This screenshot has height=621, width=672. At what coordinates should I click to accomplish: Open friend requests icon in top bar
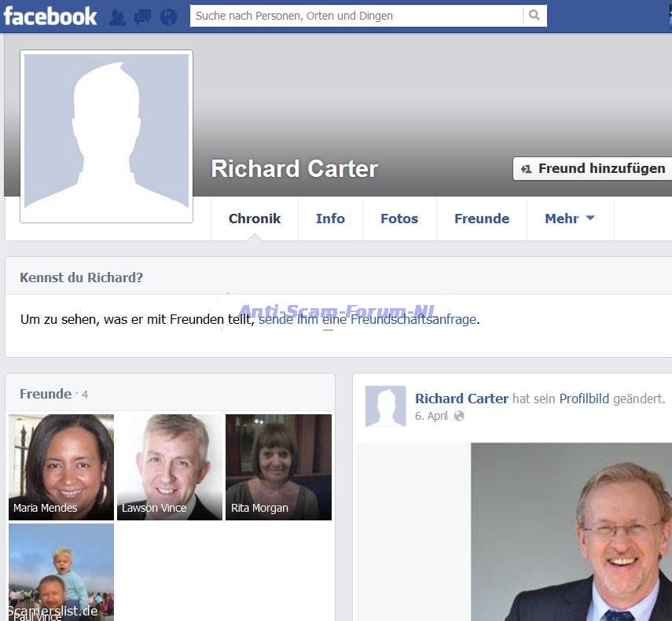click(x=117, y=17)
